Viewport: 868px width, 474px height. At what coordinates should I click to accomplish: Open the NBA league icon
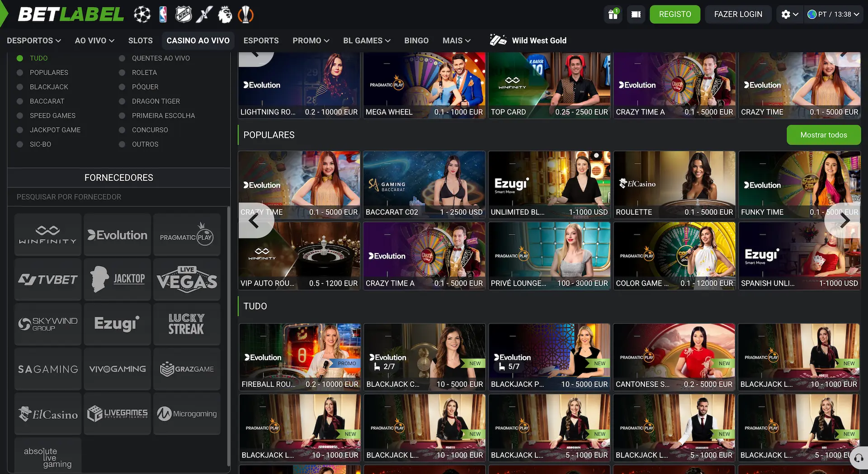click(163, 14)
